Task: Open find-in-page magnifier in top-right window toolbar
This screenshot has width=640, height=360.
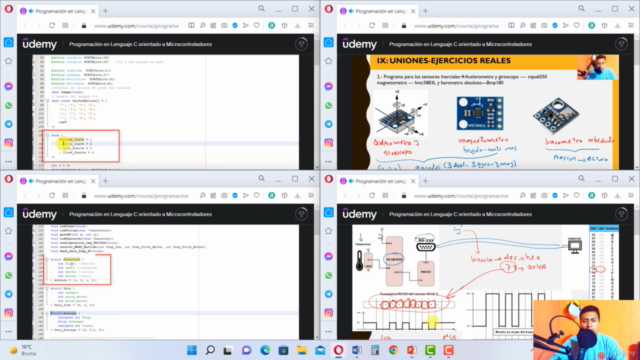Action: (522, 25)
